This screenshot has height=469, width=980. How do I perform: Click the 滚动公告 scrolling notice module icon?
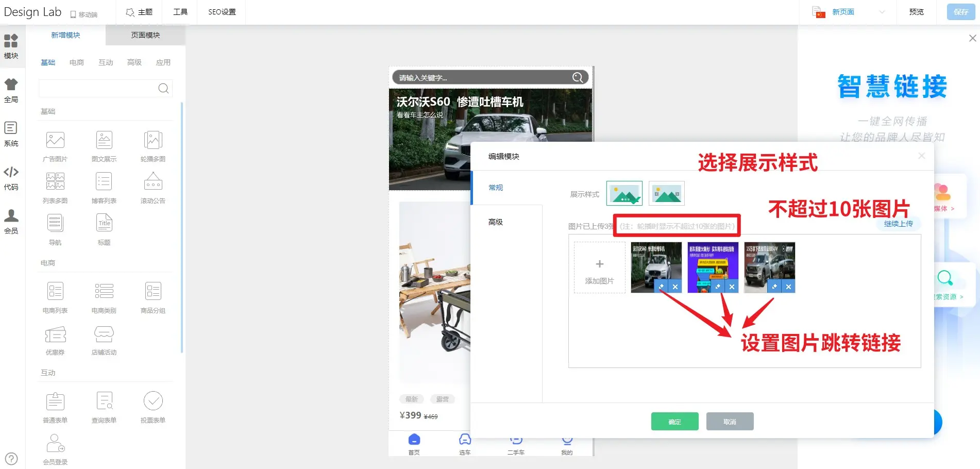(153, 182)
